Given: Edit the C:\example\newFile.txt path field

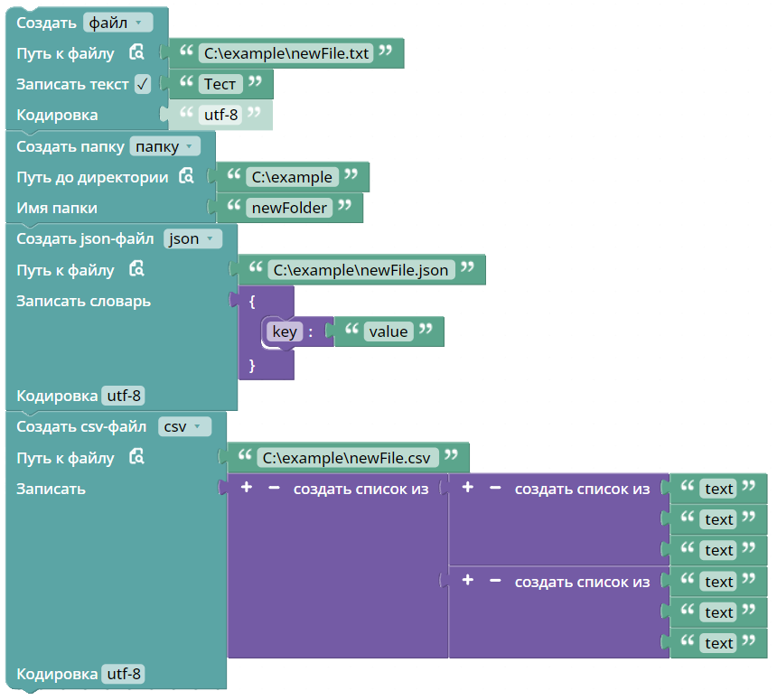Looking at the screenshot, I should [x=286, y=53].
